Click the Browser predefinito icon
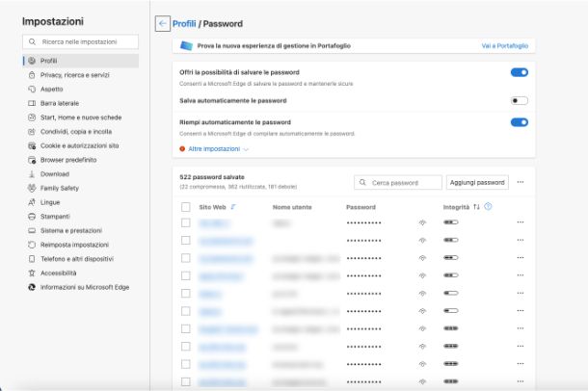588x391 pixels. click(32, 160)
